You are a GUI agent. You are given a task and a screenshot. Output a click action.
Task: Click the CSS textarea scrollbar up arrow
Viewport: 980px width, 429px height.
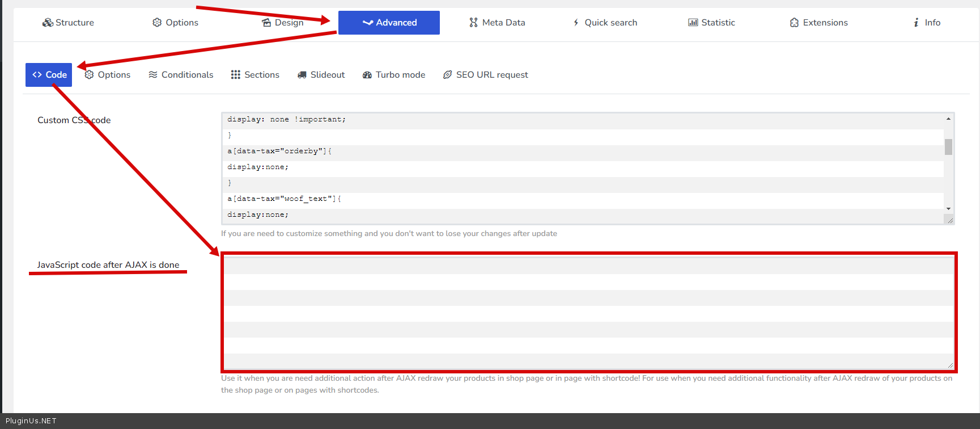click(x=948, y=119)
